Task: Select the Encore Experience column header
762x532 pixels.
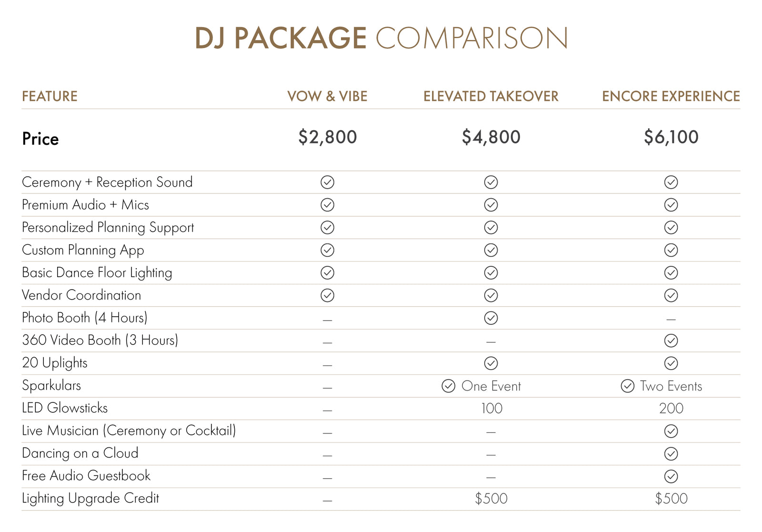Action: point(671,96)
